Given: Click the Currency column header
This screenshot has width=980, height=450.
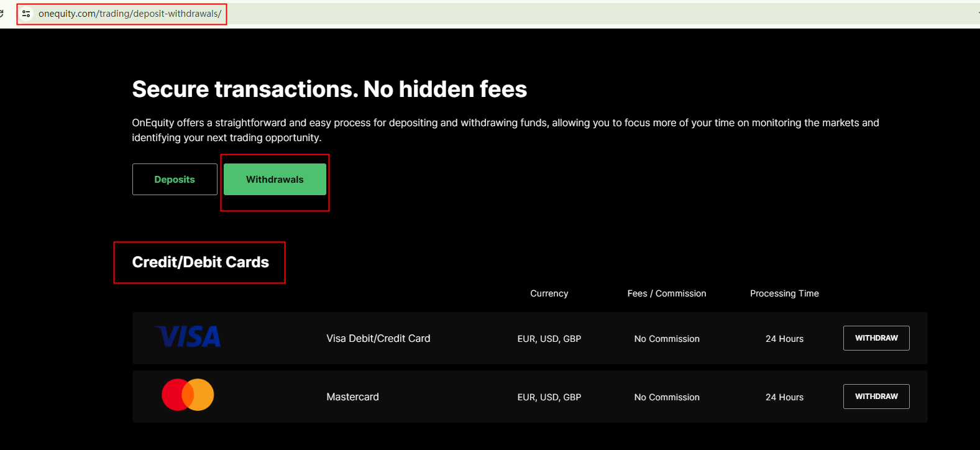Looking at the screenshot, I should 549,293.
